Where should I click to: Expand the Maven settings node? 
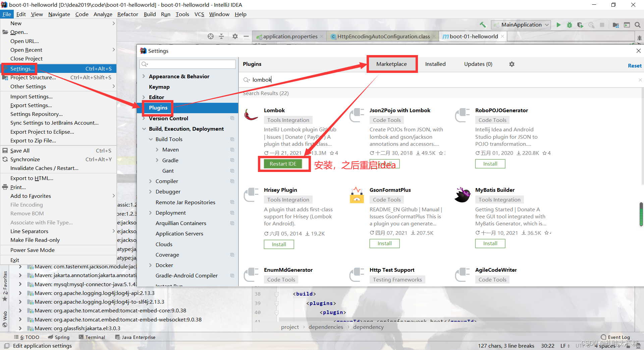(x=157, y=149)
